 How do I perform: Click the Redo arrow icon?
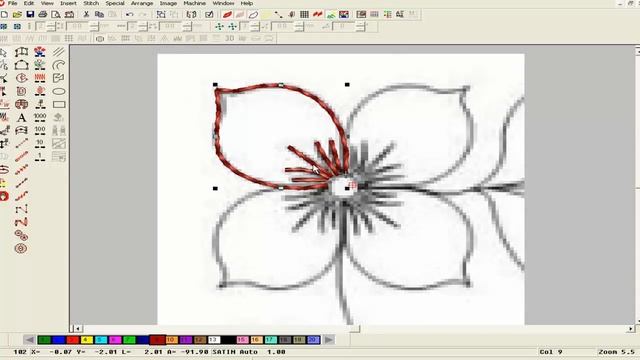click(x=142, y=15)
